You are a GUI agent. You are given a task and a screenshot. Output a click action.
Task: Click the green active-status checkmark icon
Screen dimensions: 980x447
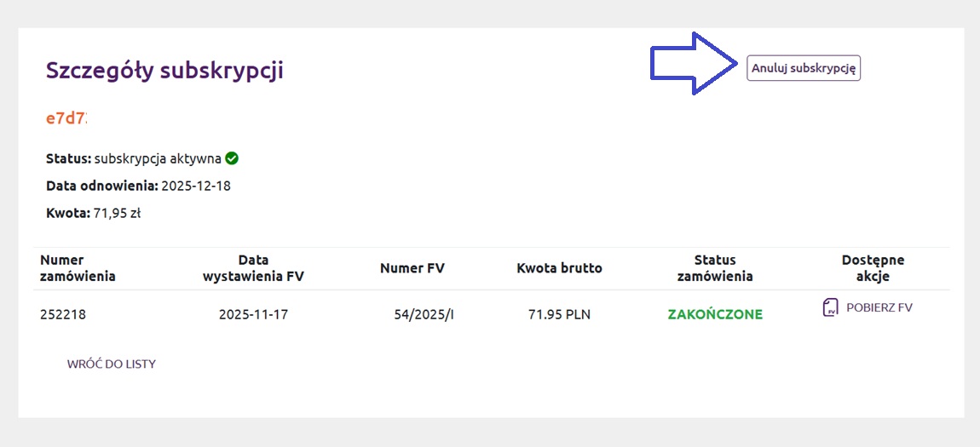(232, 158)
